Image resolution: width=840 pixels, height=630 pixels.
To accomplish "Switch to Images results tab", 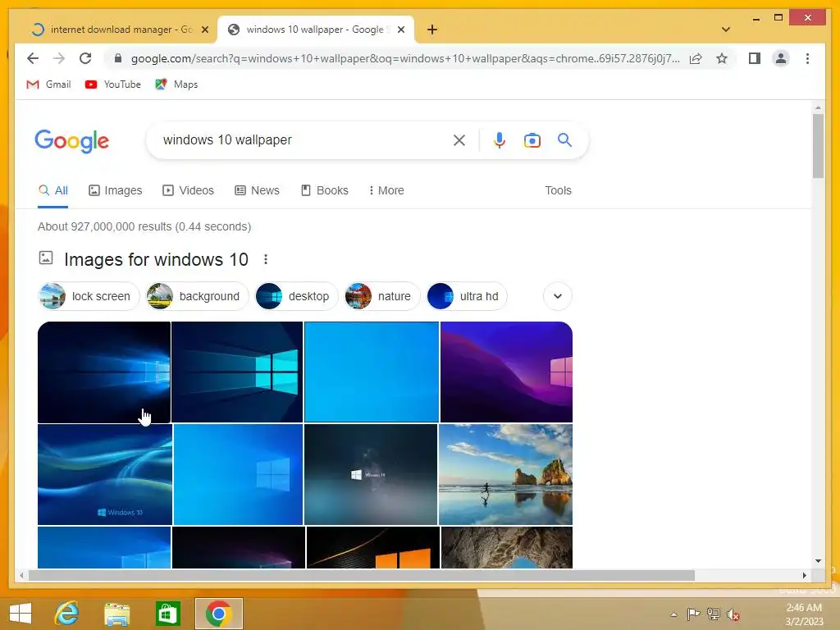I will (115, 190).
